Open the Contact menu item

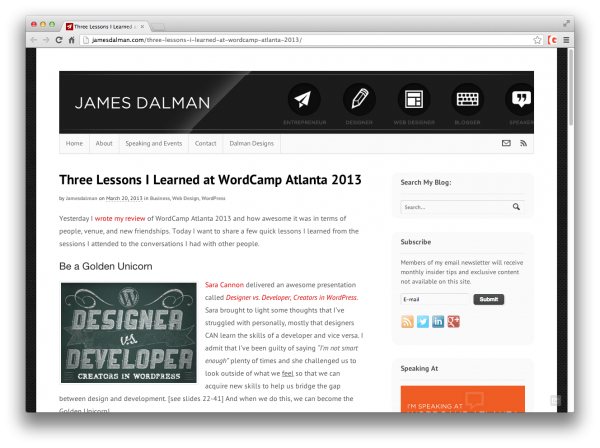[x=205, y=143]
